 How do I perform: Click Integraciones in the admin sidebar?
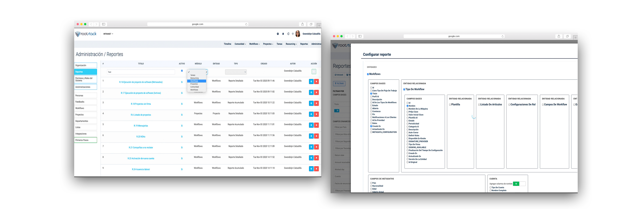(x=85, y=134)
